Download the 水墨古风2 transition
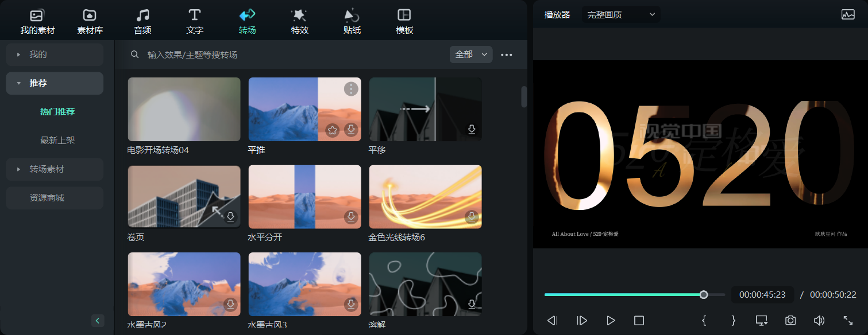Image resolution: width=868 pixels, height=335 pixels. pos(230,305)
